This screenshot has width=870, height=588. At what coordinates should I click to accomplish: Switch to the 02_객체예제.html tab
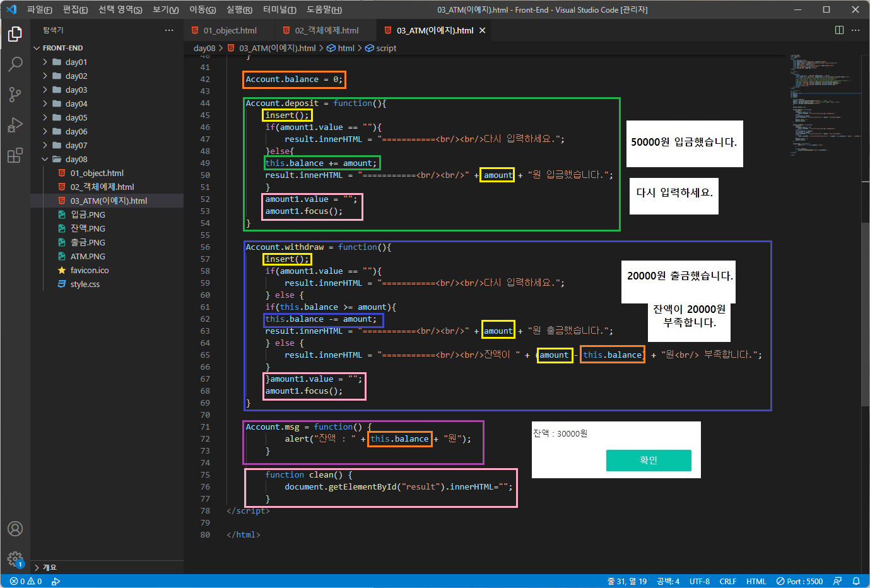pos(326,30)
